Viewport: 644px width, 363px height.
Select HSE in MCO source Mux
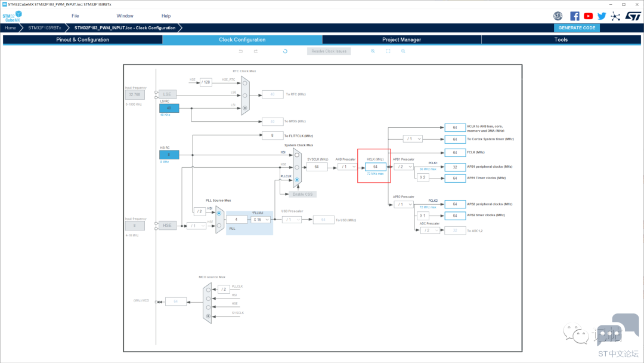coord(208,307)
